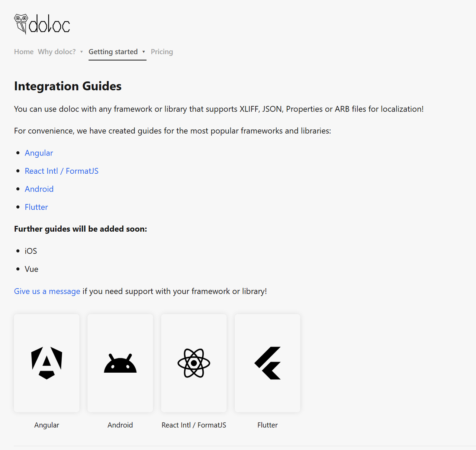Select the Angular shield logo in the card

pyautogui.click(x=46, y=363)
